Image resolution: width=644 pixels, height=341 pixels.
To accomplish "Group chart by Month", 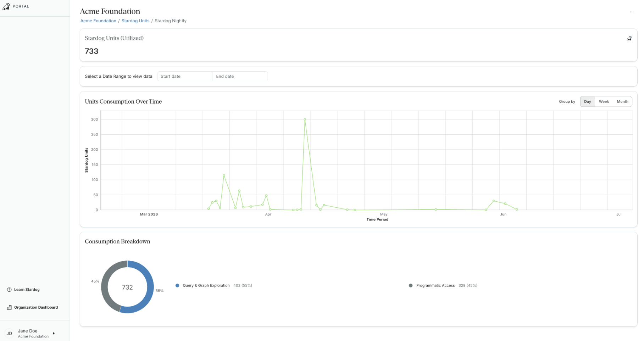I will (622, 101).
